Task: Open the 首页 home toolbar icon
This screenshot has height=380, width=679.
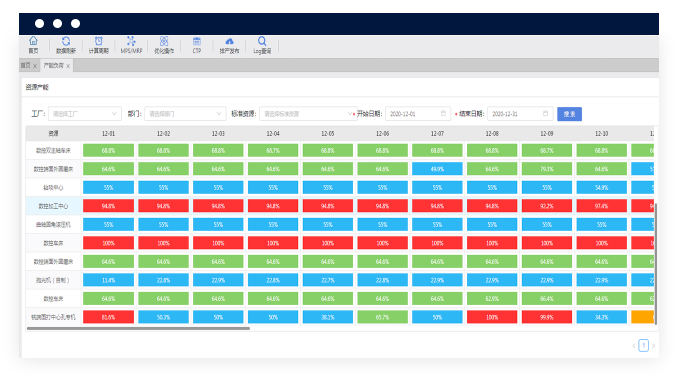Action: click(x=33, y=41)
